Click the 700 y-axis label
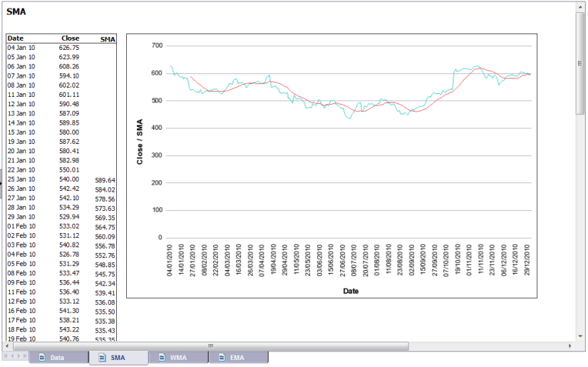The image size is (588, 367). (x=157, y=46)
